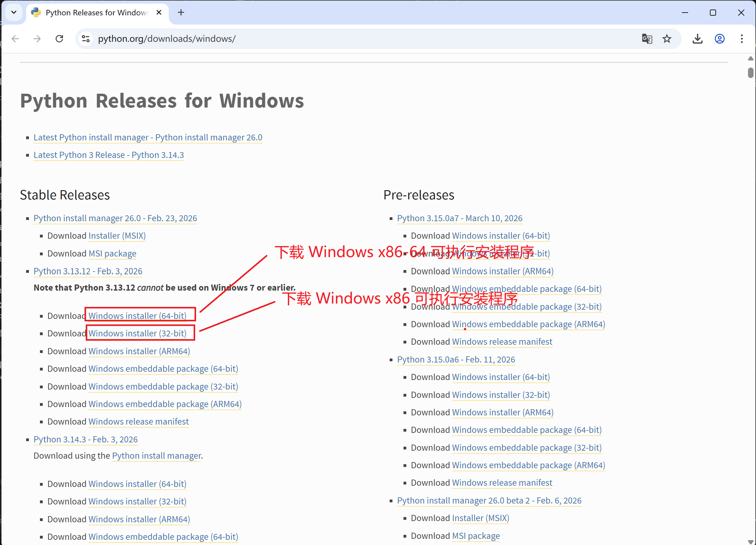Image resolution: width=756 pixels, height=545 pixels.
Task: Open the browser downloads icon
Action: 697,39
